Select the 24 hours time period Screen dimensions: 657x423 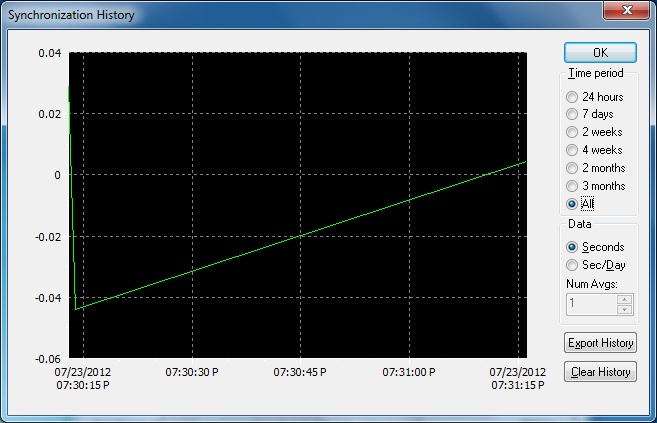(595, 97)
